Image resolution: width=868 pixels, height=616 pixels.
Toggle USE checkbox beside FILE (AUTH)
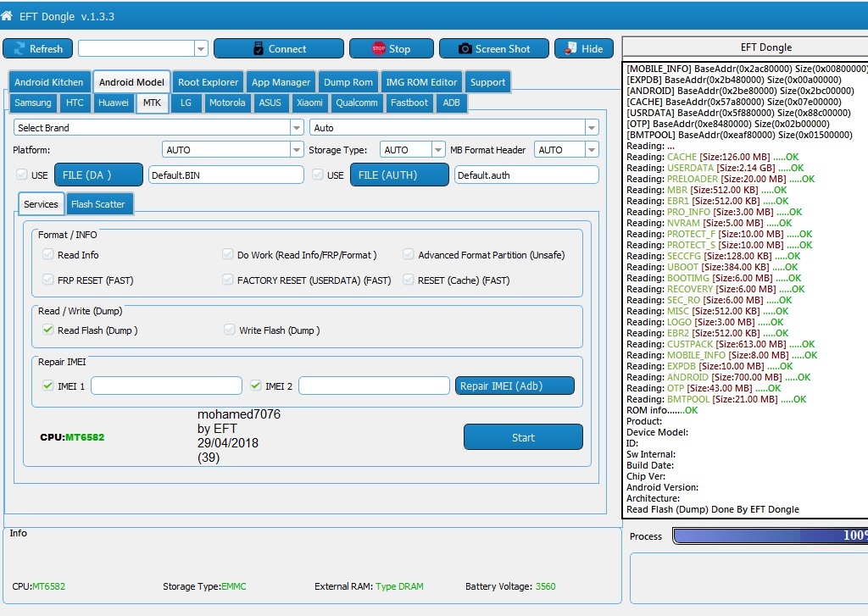pyautogui.click(x=317, y=175)
